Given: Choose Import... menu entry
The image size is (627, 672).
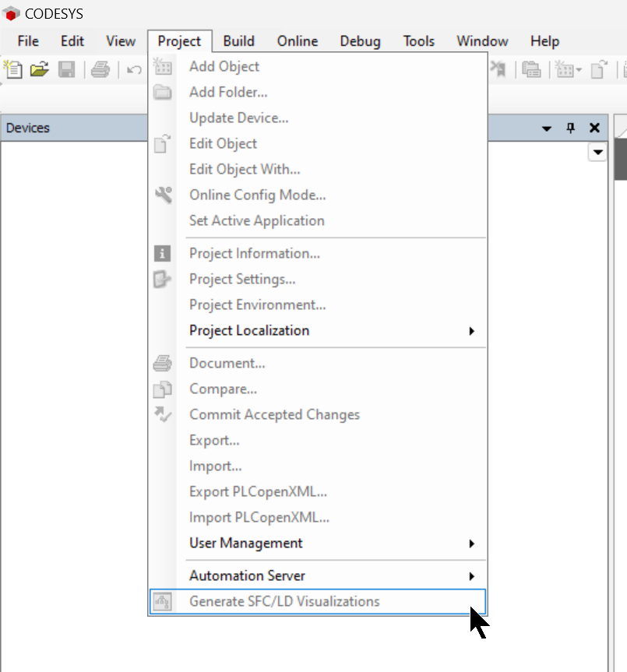Looking at the screenshot, I should pyautogui.click(x=318, y=466).
